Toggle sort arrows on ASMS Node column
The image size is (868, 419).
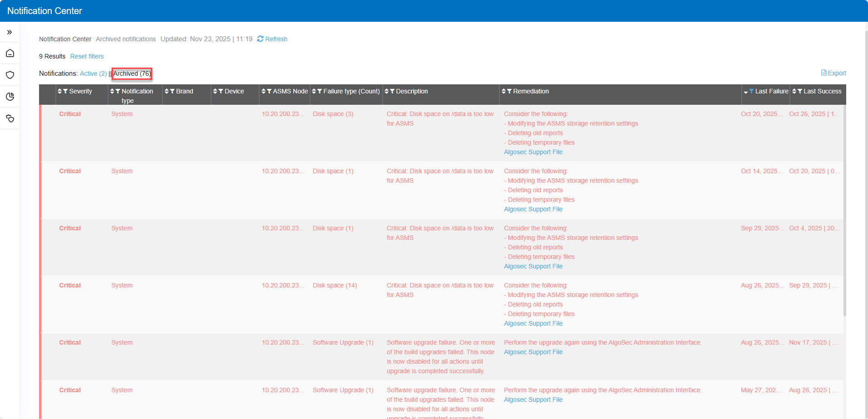263,92
